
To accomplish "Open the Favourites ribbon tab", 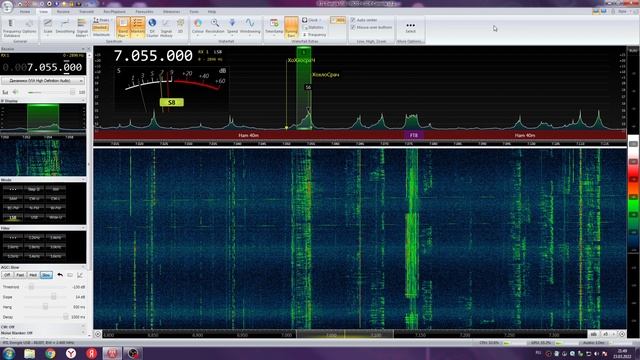I will (x=144, y=12).
